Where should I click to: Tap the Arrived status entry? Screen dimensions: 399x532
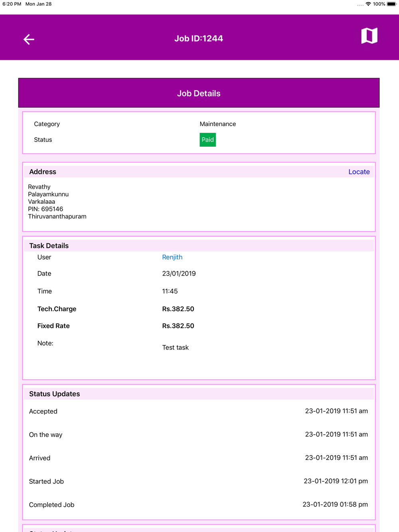point(40,458)
